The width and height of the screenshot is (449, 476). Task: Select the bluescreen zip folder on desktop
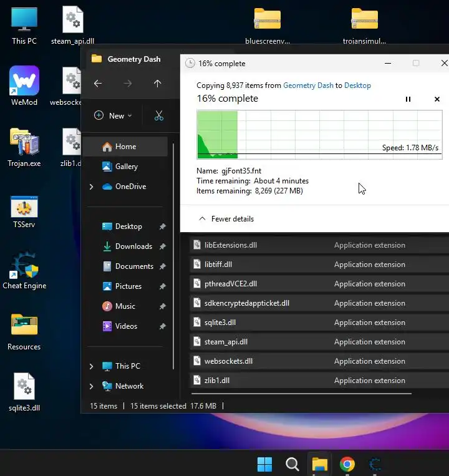268,26
